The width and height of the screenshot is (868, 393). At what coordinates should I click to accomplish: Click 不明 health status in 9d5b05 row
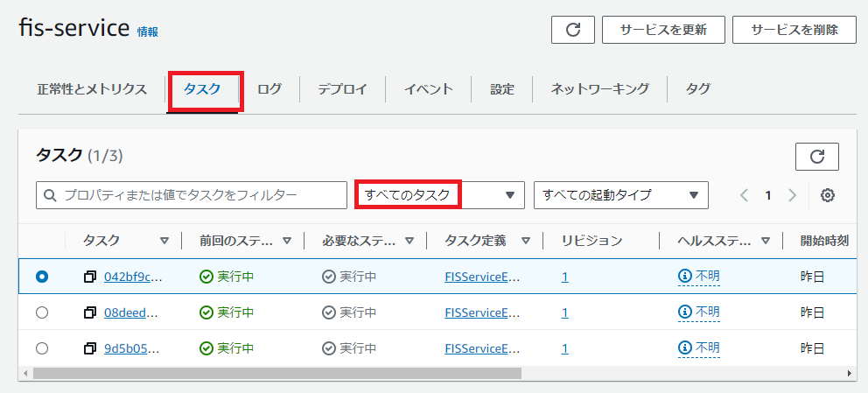click(x=708, y=347)
